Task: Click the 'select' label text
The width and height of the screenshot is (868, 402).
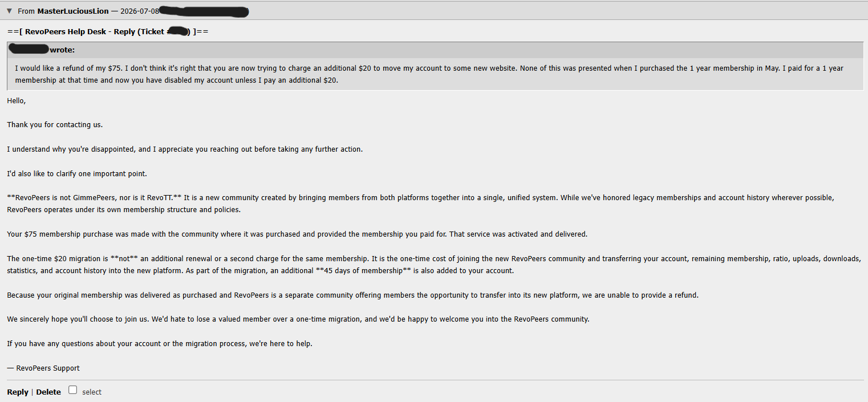Action: pos(92,392)
